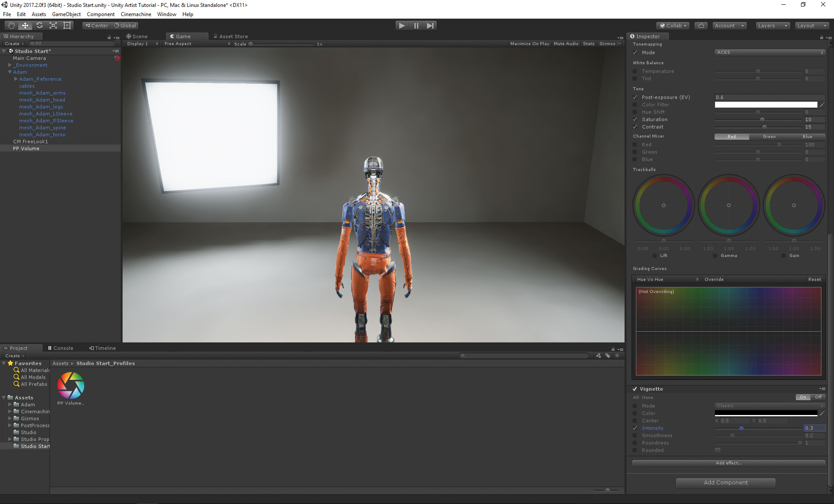Open the Layers dropdown
834x504 pixels.
(x=772, y=26)
